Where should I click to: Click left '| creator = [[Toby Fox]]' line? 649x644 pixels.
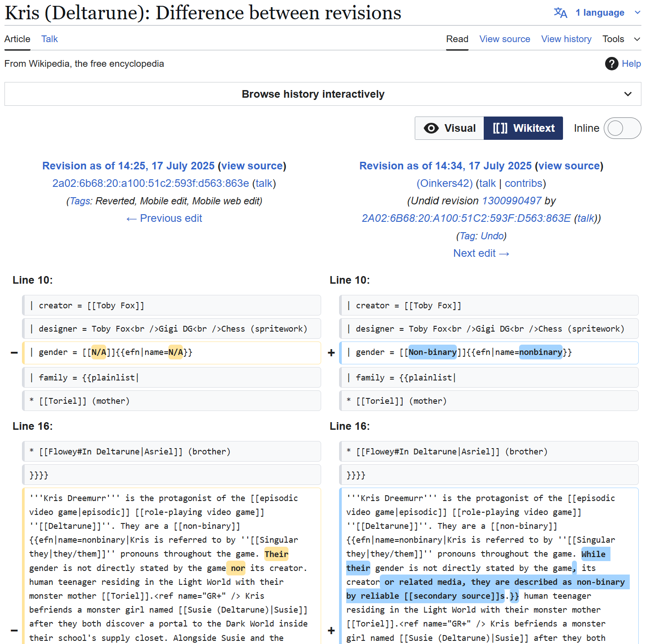click(x=172, y=305)
